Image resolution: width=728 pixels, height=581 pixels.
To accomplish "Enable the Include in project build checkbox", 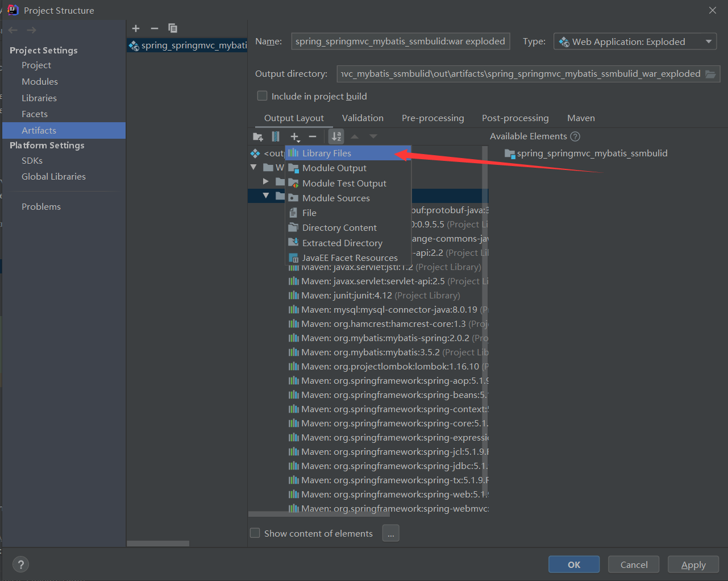I will click(x=262, y=96).
